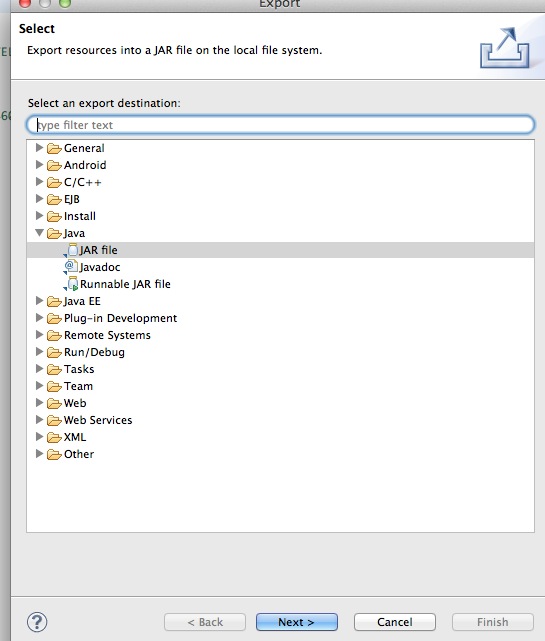The width and height of the screenshot is (545, 641).
Task: Click the Remote Systems folder icon
Action: 54,336
